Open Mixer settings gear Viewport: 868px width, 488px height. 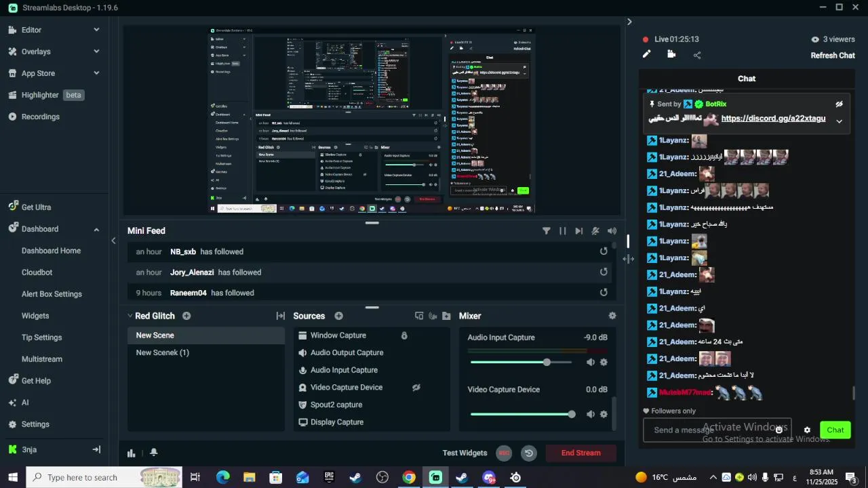612,316
